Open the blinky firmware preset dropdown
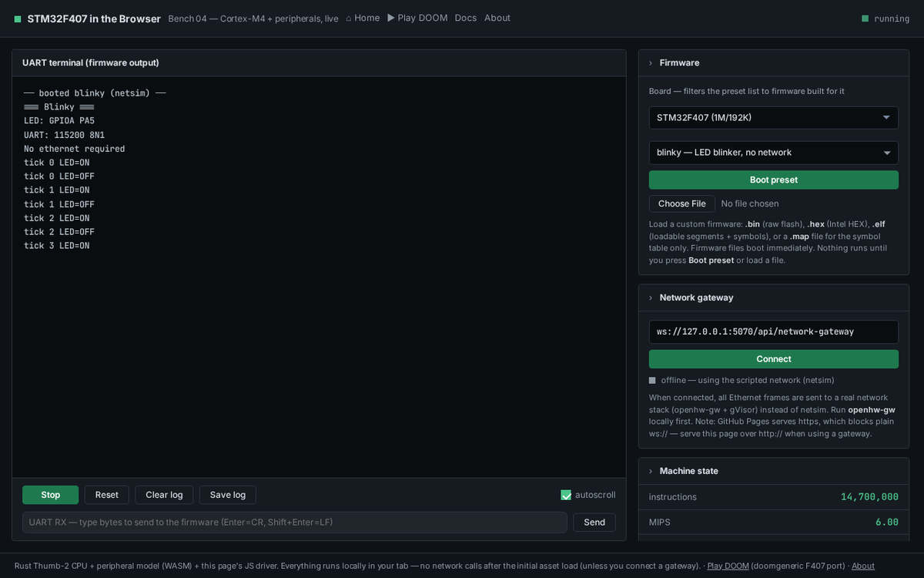This screenshot has width=924, height=578. pos(774,153)
